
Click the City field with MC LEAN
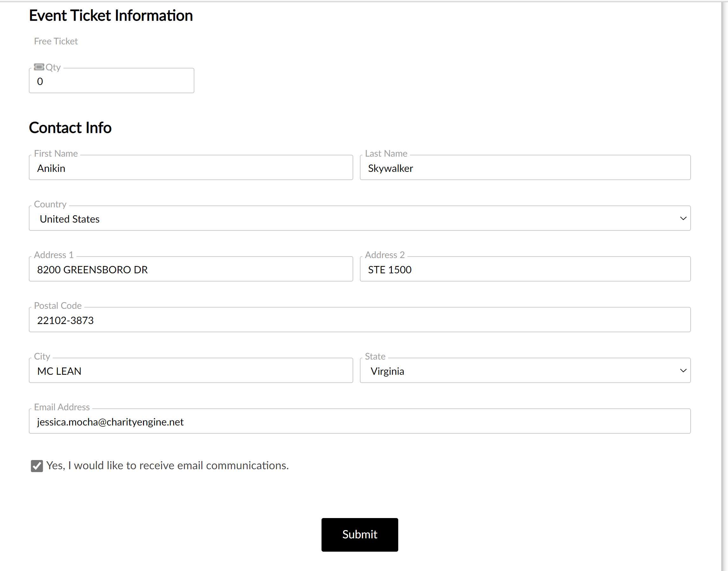pos(191,370)
